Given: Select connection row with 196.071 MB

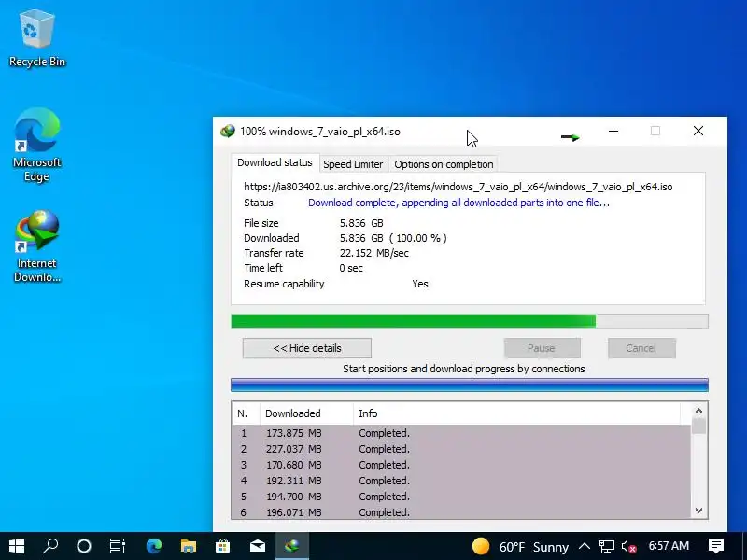Looking at the screenshot, I should (461, 511).
